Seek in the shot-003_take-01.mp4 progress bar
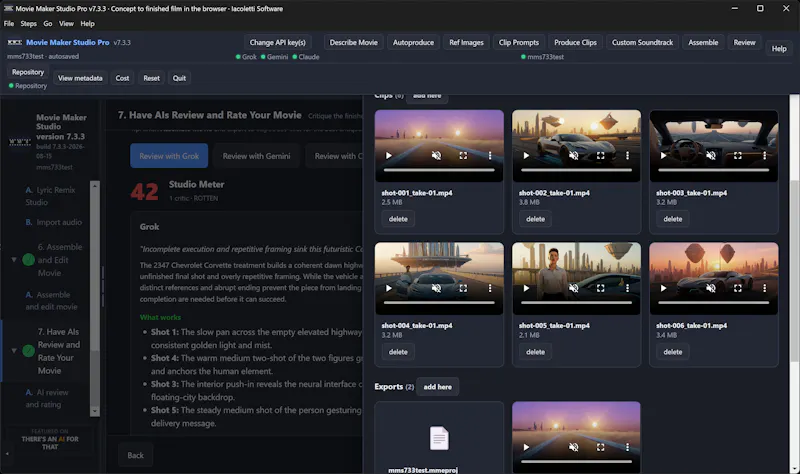 tap(713, 170)
